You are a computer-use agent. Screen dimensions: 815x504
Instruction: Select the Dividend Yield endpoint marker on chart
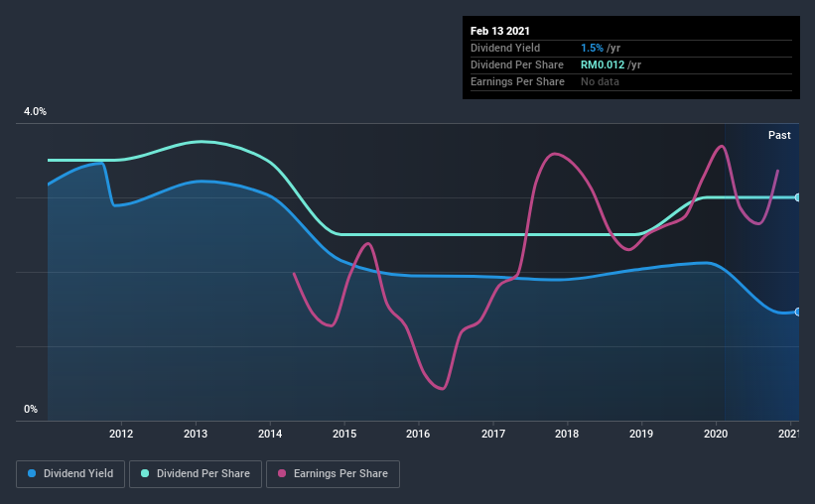(x=797, y=312)
